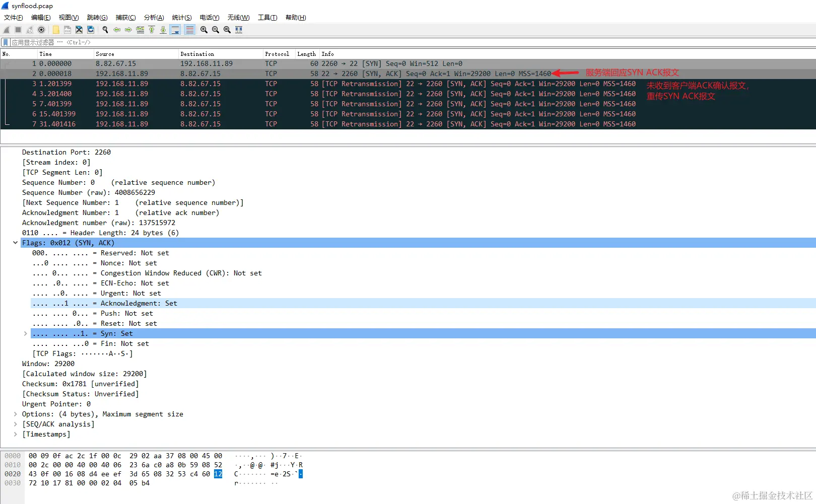Select the Acknowledgment: Set flag line

coord(423,303)
